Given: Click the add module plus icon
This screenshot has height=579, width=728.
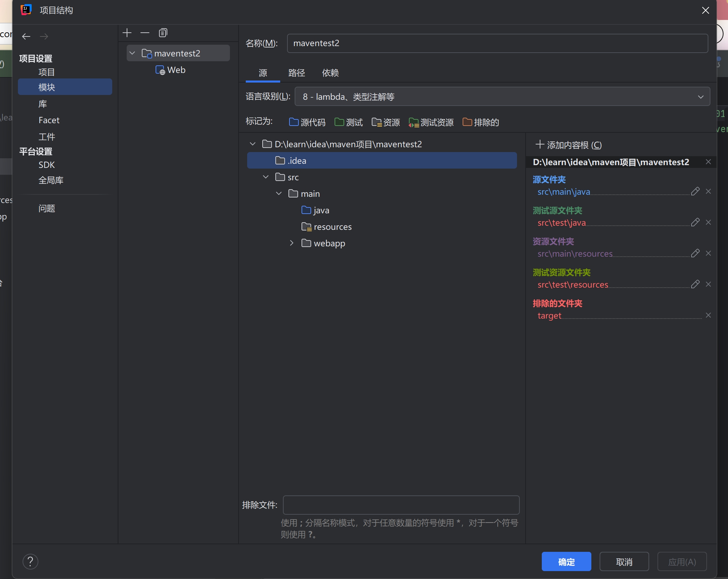Looking at the screenshot, I should point(127,33).
